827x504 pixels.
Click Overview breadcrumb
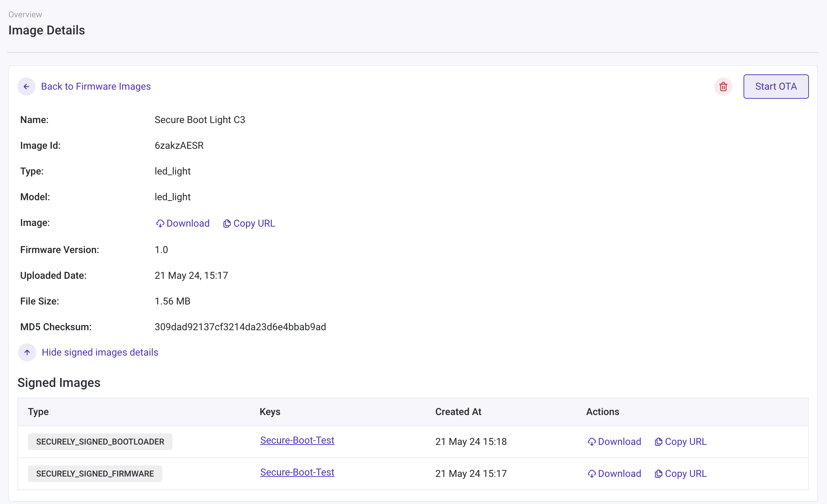coord(25,15)
